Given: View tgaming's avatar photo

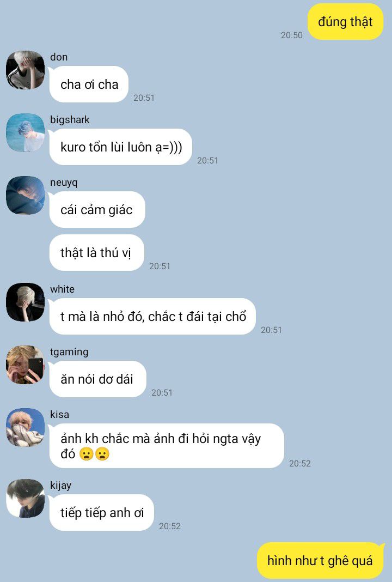Looking at the screenshot, I should coord(25,365).
